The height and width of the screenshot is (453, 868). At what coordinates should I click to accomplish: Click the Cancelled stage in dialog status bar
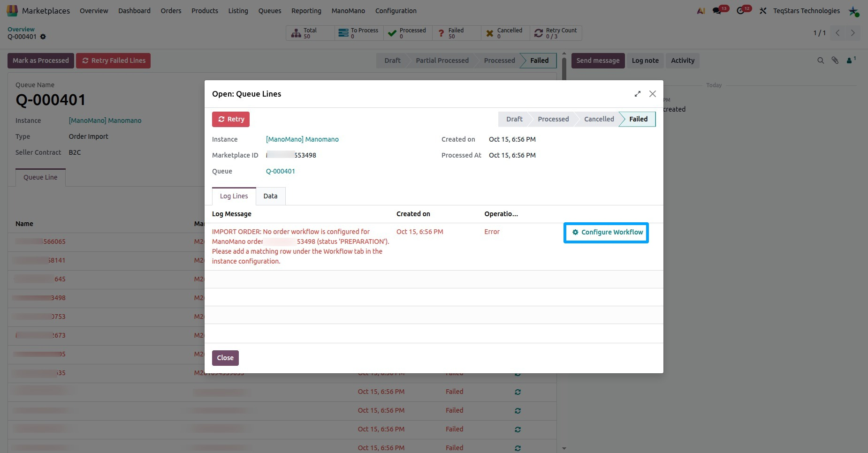click(x=599, y=119)
